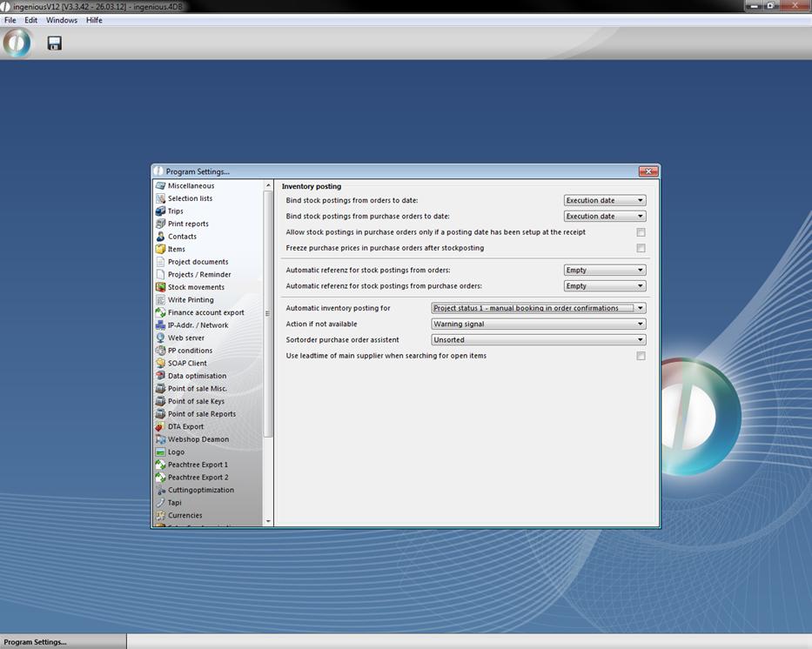The height and width of the screenshot is (649, 812).
Task: Expand the Action if not available dropdown
Action: [x=640, y=324]
